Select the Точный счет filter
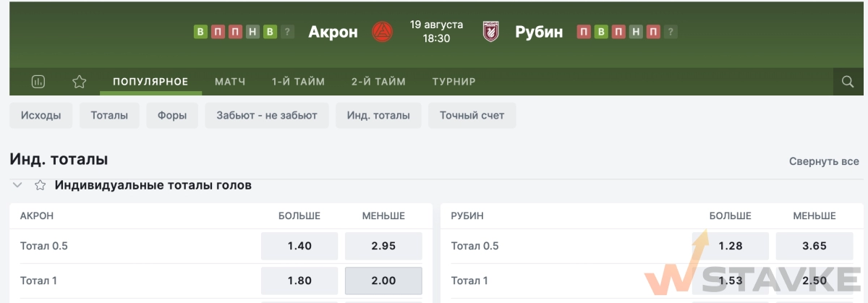 pyautogui.click(x=472, y=116)
